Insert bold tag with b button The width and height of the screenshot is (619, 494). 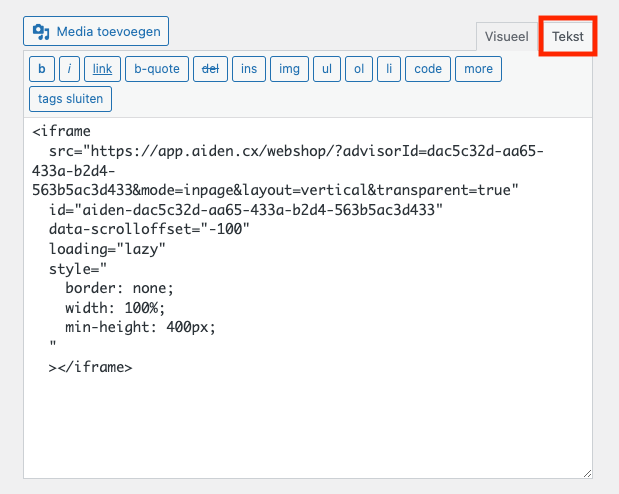42,69
